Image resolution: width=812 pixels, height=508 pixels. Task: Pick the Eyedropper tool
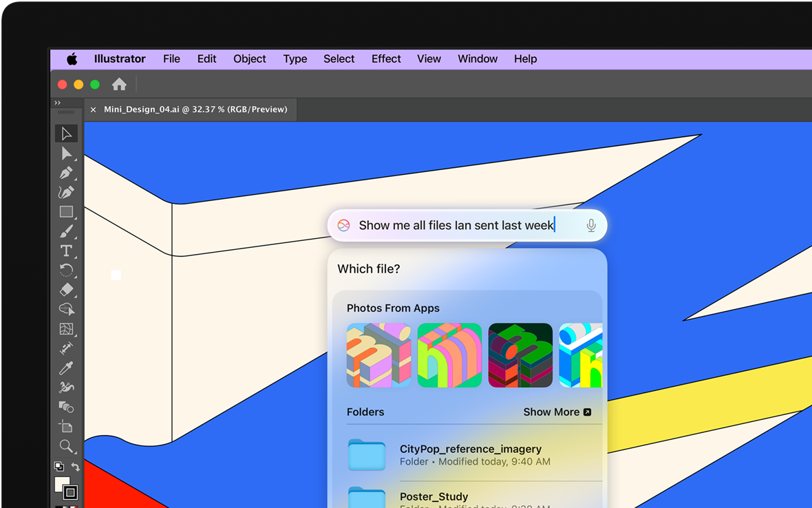[x=66, y=368]
